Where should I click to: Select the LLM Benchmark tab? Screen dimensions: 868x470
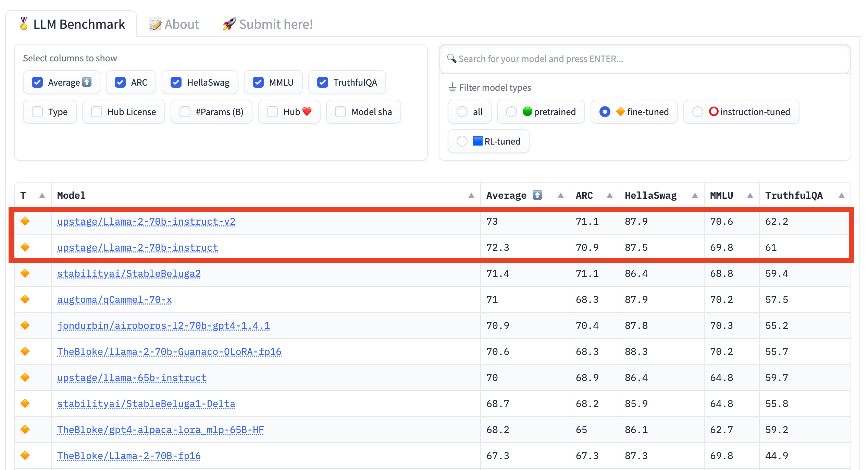coord(72,24)
